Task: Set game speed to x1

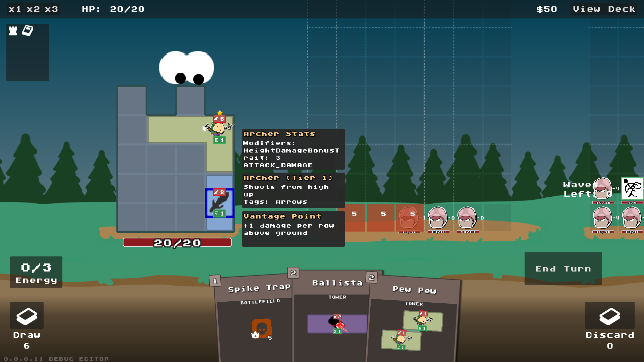Action: click(x=15, y=9)
